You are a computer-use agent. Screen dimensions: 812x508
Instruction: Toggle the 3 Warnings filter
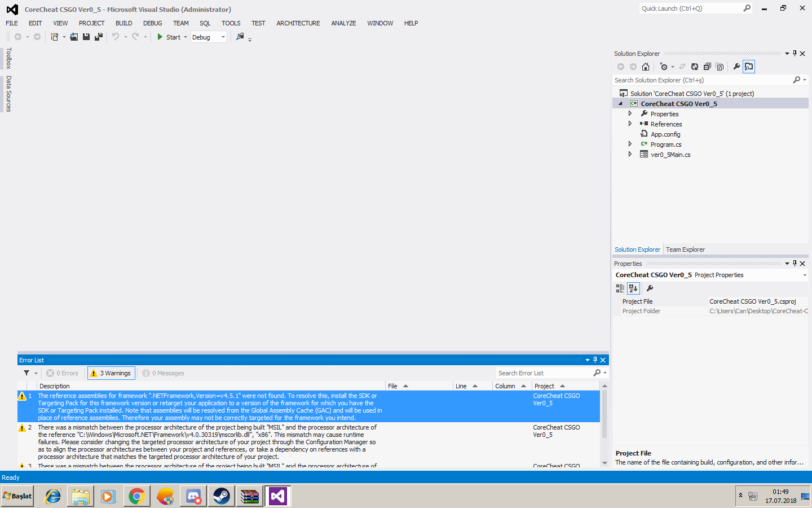pos(111,373)
